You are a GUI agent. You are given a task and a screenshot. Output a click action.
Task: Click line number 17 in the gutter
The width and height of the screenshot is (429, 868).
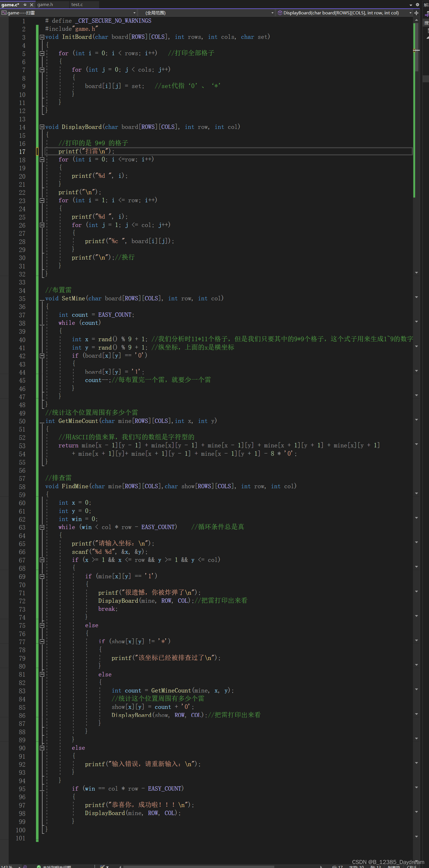coord(22,152)
